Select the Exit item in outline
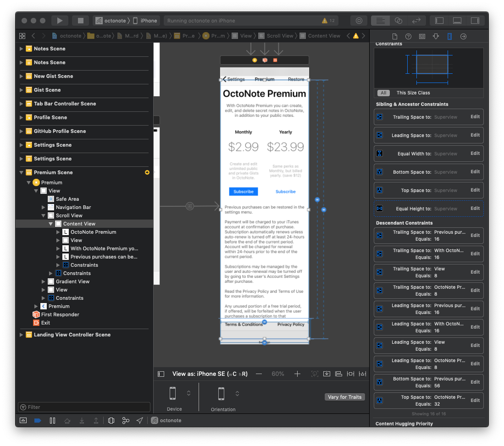This screenshot has width=504, height=446. click(41, 323)
